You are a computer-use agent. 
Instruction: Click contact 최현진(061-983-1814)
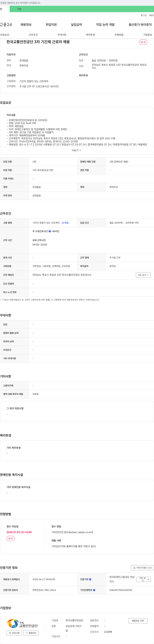click(44, 590)
